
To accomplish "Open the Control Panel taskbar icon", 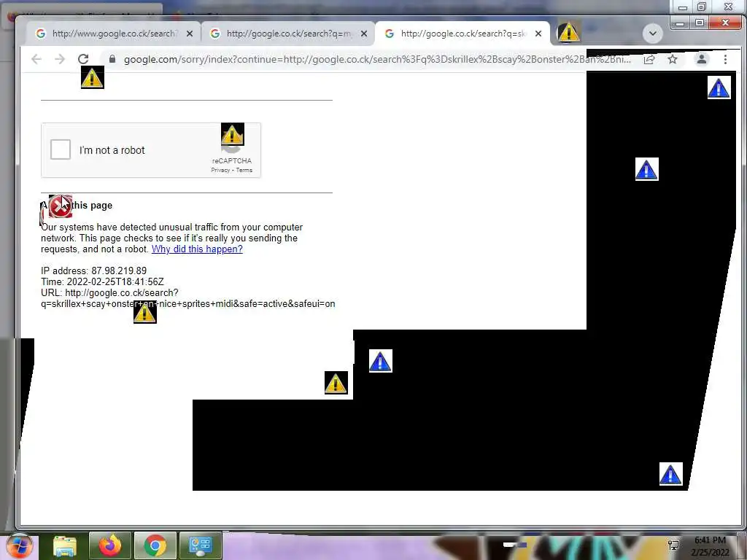I will (201, 546).
